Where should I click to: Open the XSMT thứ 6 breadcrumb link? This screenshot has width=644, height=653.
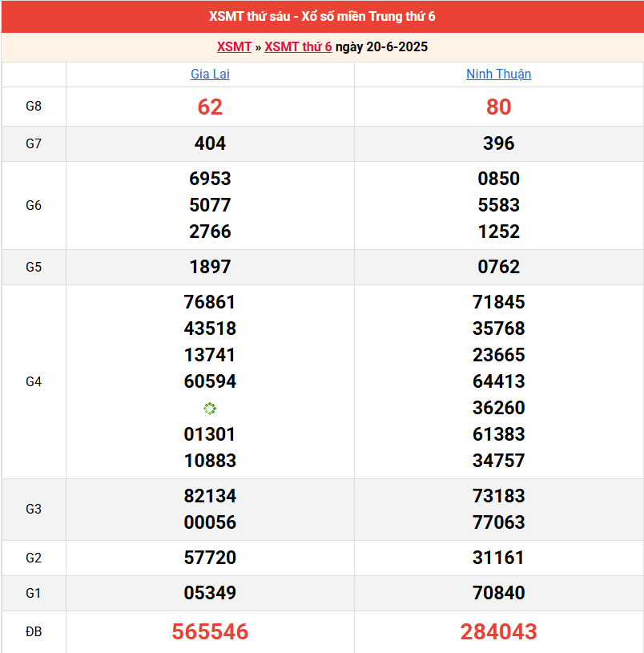click(298, 46)
